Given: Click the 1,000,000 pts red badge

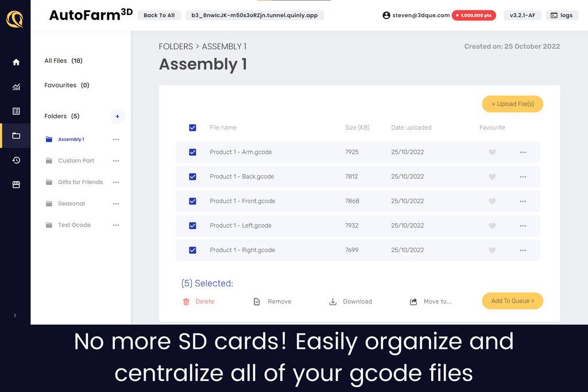Looking at the screenshot, I should pos(474,15).
